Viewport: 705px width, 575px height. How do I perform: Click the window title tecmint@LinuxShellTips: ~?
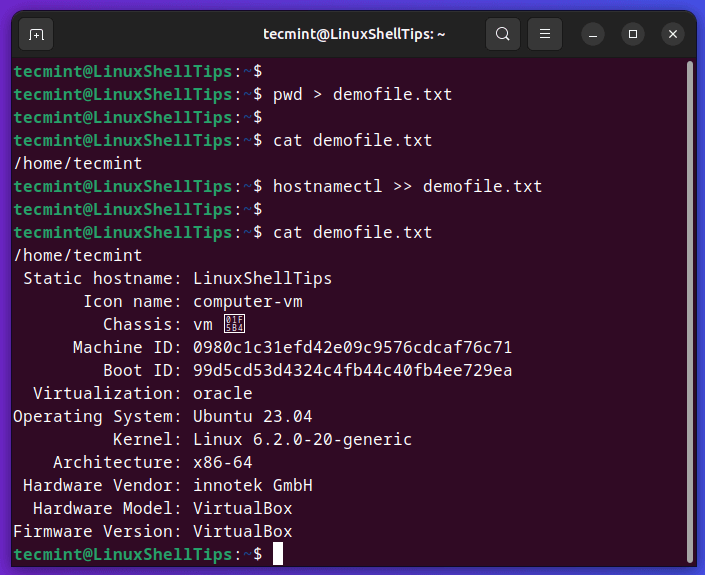[x=354, y=34]
